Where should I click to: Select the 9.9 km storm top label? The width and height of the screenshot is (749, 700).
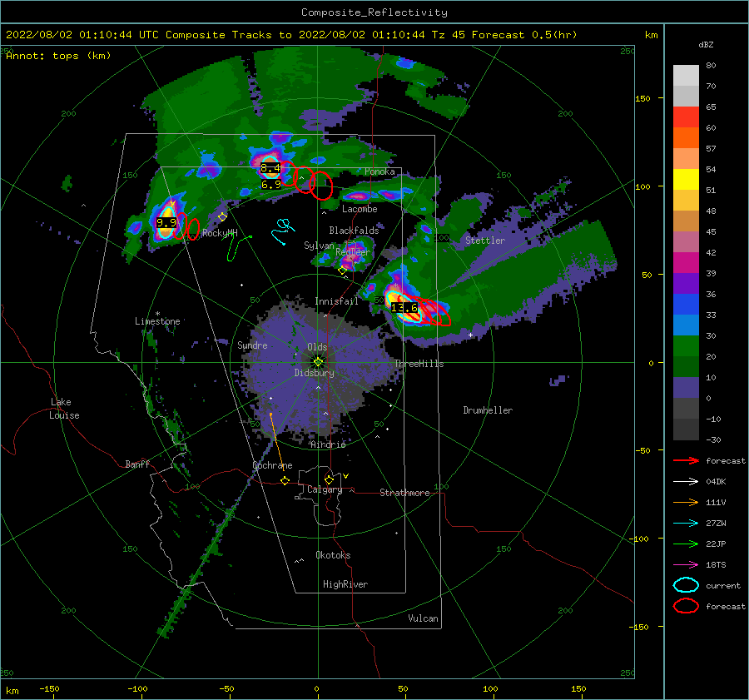pos(166,223)
